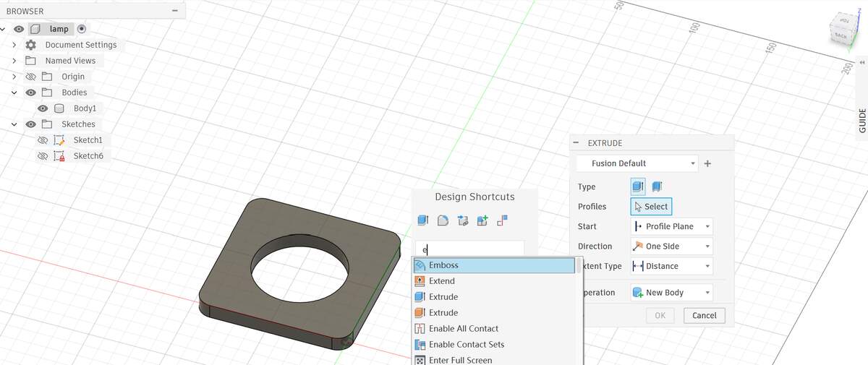Select the Sketch1 label in the browser
This screenshot has height=365, width=868.
click(88, 140)
